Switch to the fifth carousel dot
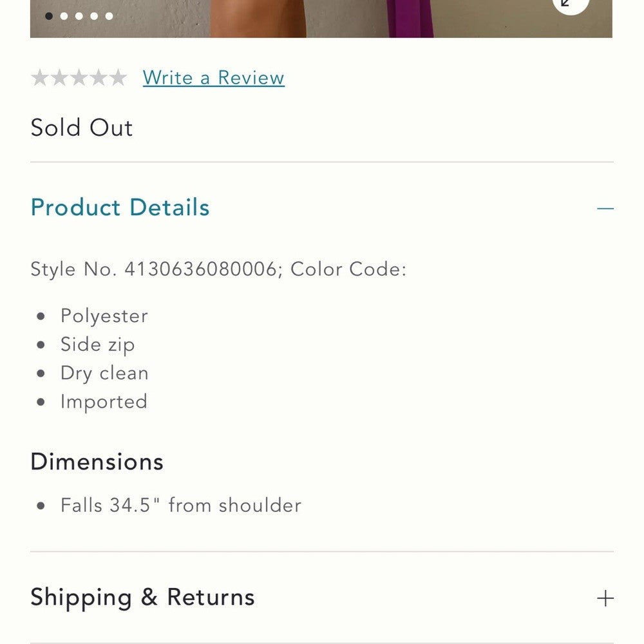 click(109, 16)
